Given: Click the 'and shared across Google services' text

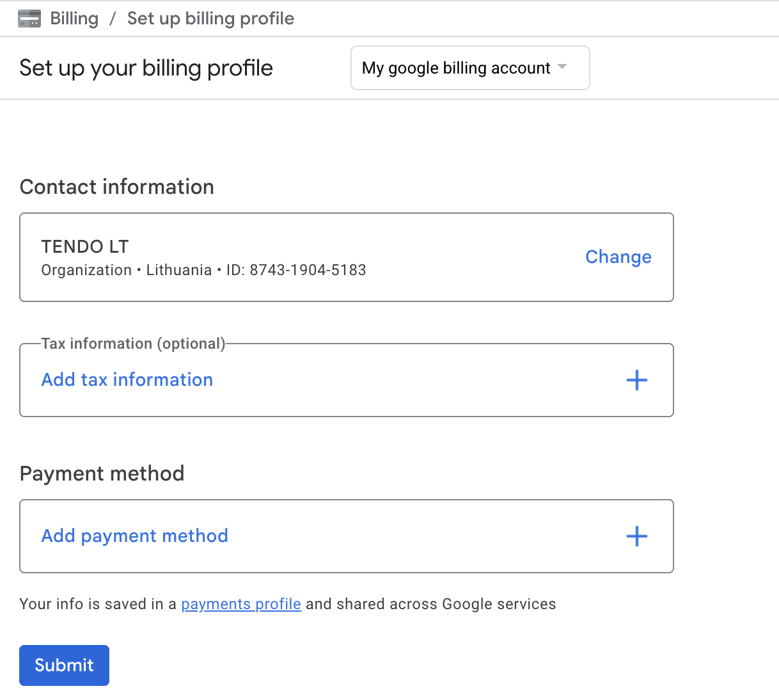Looking at the screenshot, I should (x=430, y=604).
